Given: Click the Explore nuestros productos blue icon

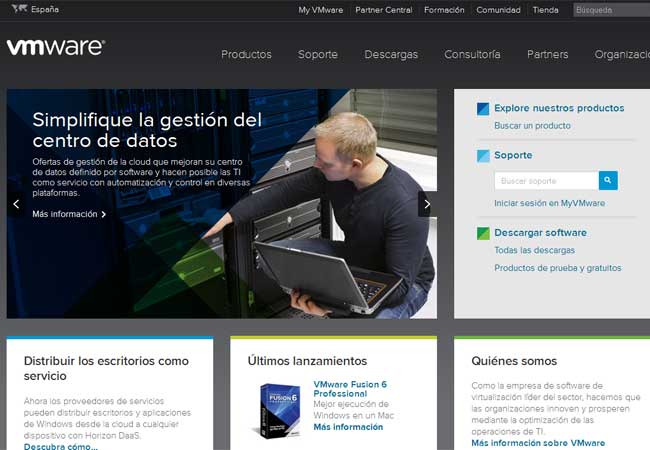Looking at the screenshot, I should click(x=483, y=108).
